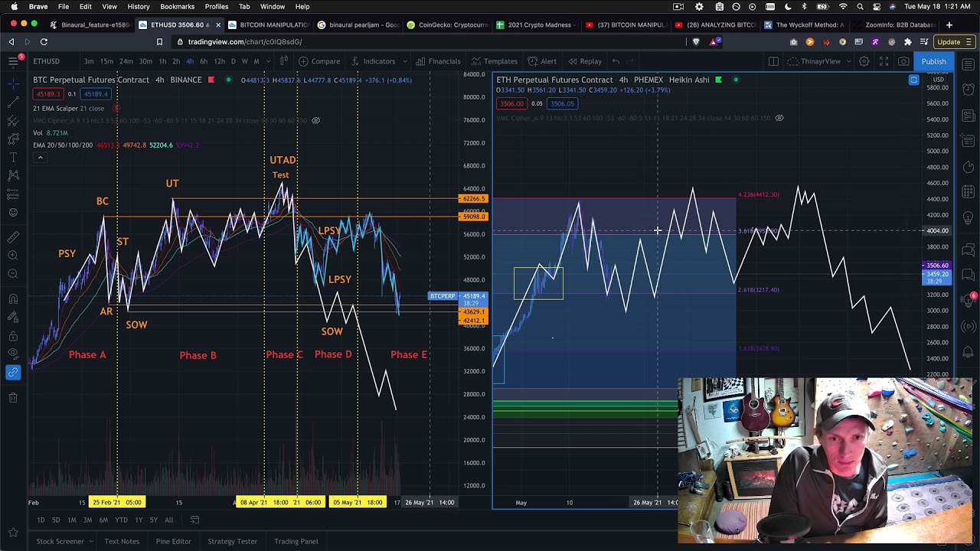Create an Alert
The height and width of the screenshot is (551, 980).
[542, 61]
